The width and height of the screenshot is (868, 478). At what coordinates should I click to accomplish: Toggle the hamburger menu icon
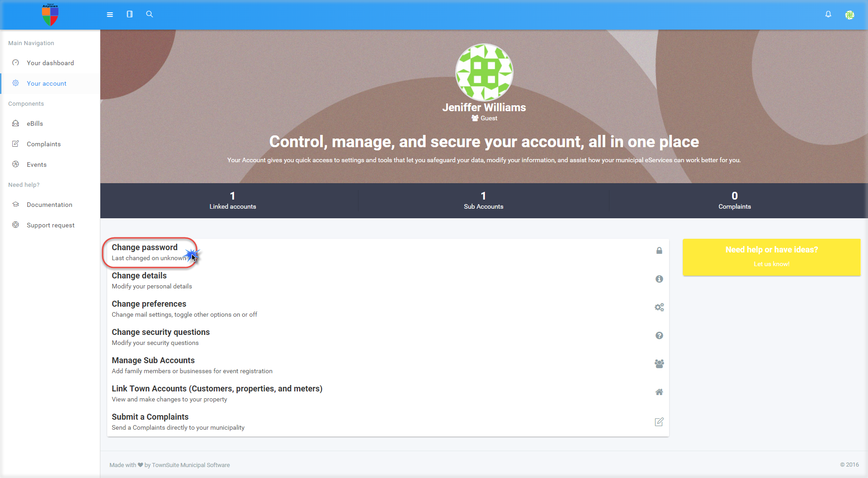[110, 15]
